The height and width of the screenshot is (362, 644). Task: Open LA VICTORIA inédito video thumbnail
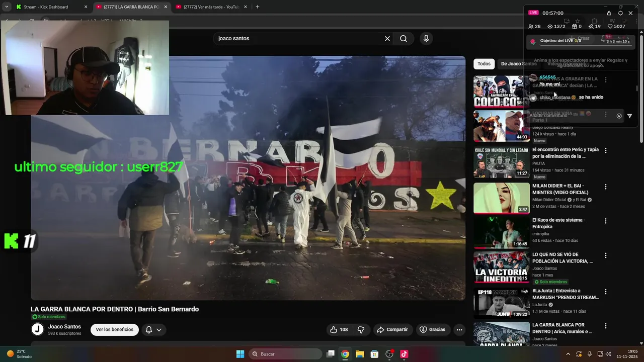tap(502, 267)
